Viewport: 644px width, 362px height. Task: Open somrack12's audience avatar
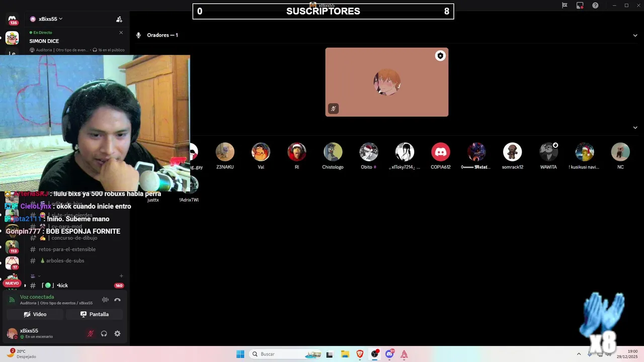tap(512, 152)
